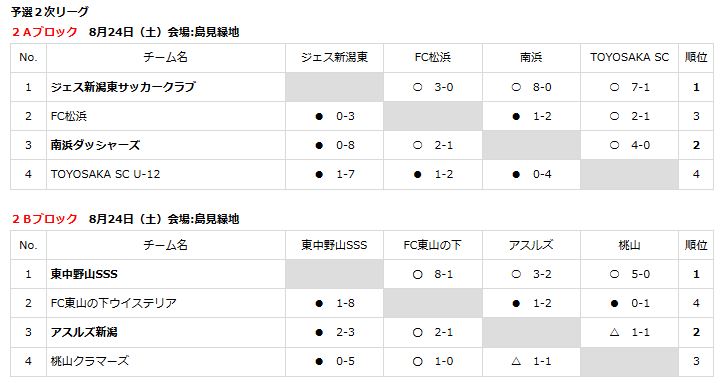Viewport: 725px width, 383px height.
Task: Click the 2Aブロック red heading
Action: coord(44,32)
